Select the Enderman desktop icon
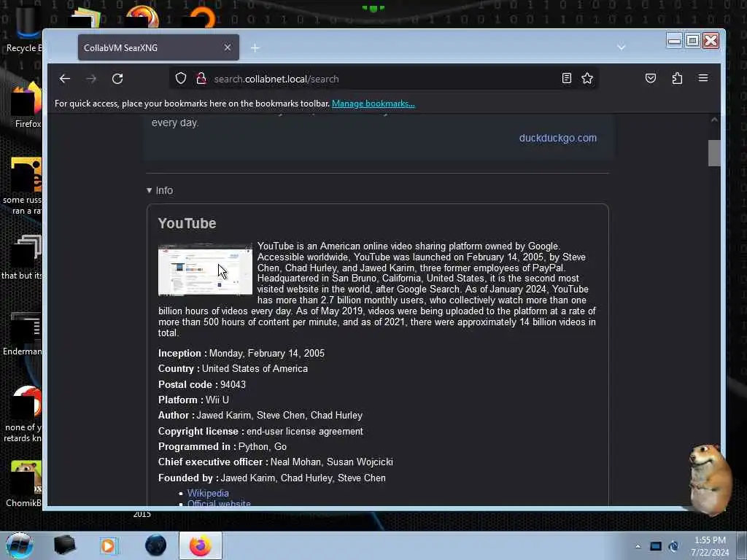Image resolution: width=747 pixels, height=560 pixels. click(24, 335)
